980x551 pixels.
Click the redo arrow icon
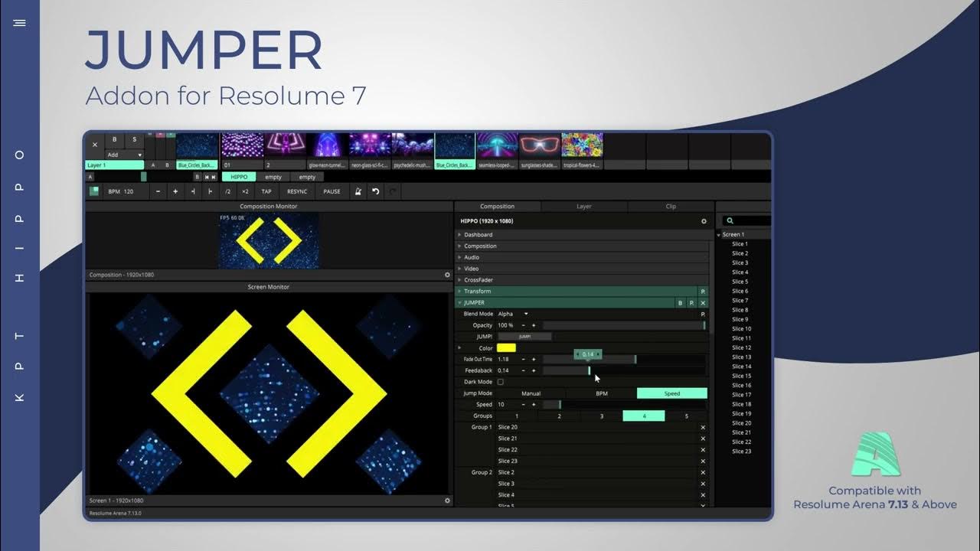[394, 191]
